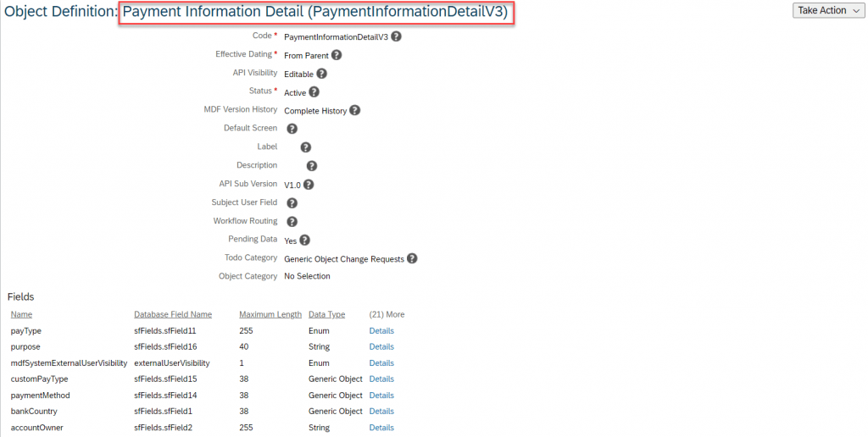
Task: Open help icon for Todo Category
Action: [x=412, y=258]
